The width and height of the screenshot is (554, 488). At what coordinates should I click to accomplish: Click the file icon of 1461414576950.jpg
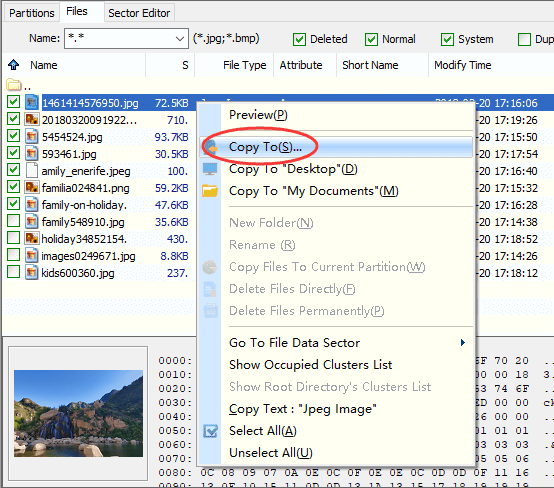[x=31, y=102]
